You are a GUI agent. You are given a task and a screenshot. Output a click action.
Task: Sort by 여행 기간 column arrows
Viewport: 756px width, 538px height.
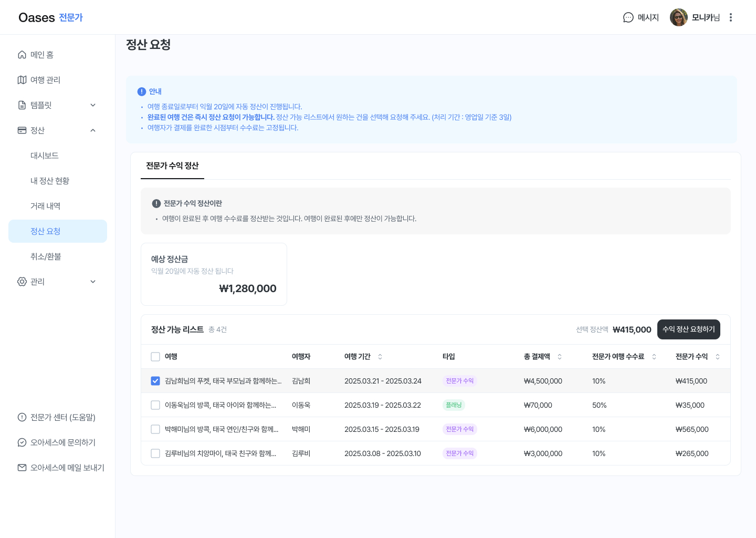click(x=380, y=357)
